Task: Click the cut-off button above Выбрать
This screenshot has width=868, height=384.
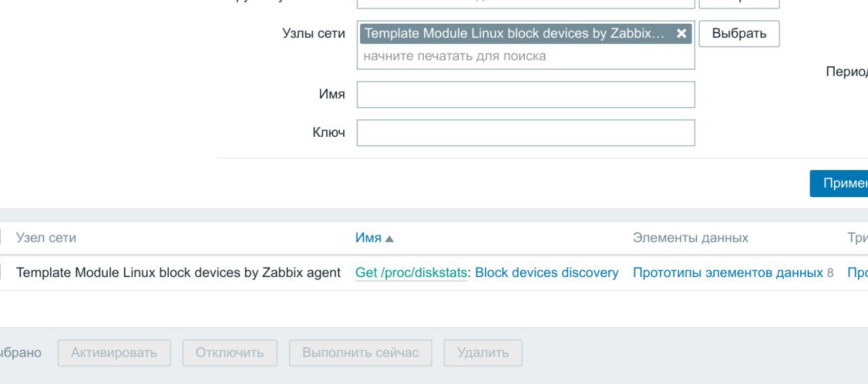Action: pyautogui.click(x=739, y=3)
